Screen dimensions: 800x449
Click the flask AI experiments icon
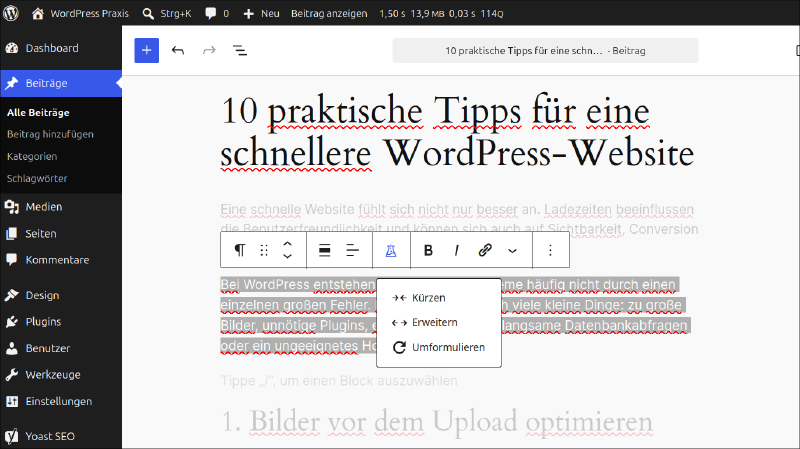391,250
